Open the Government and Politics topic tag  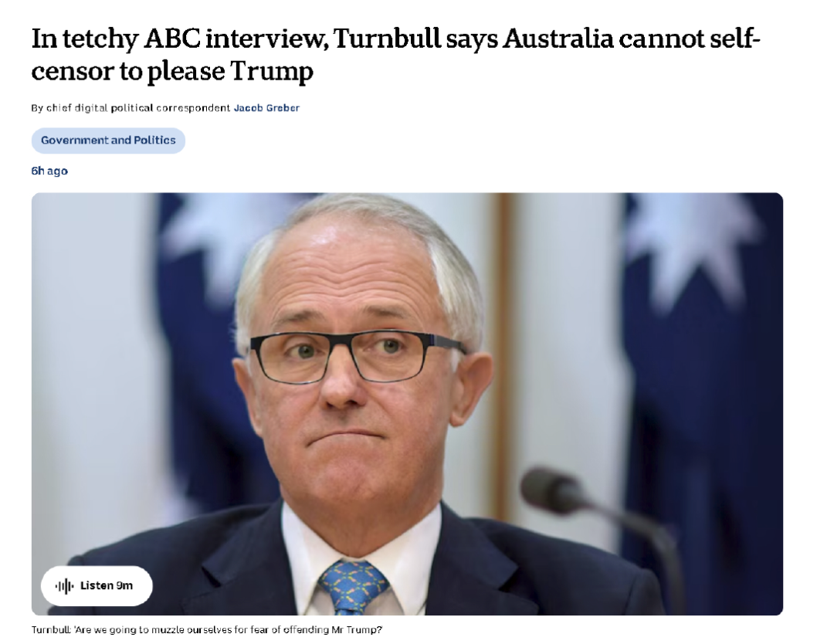(x=108, y=141)
